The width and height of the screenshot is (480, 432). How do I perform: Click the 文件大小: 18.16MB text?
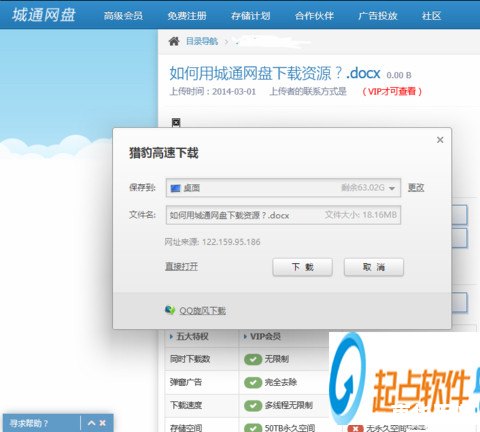(361, 215)
